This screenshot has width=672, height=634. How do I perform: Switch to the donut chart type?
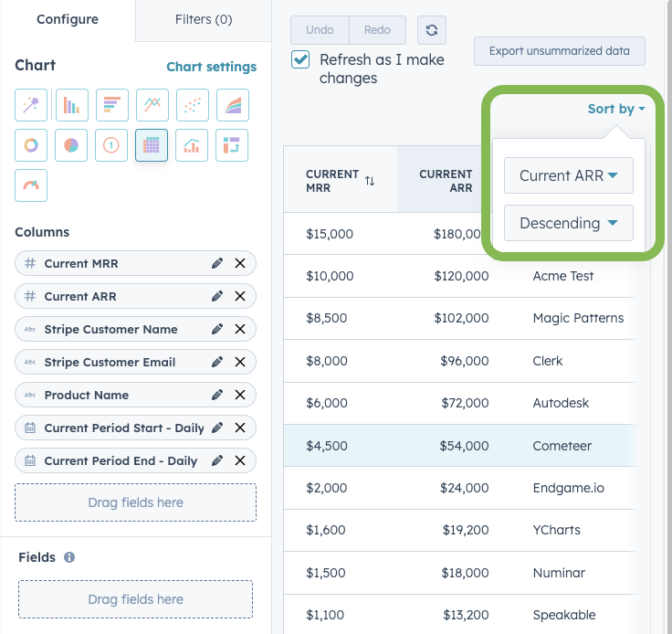coord(31,145)
